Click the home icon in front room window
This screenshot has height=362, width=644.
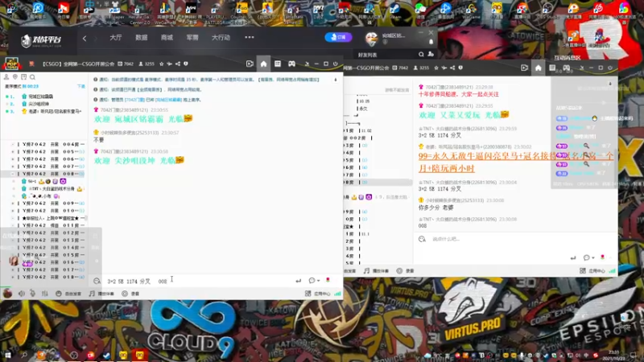[263, 64]
